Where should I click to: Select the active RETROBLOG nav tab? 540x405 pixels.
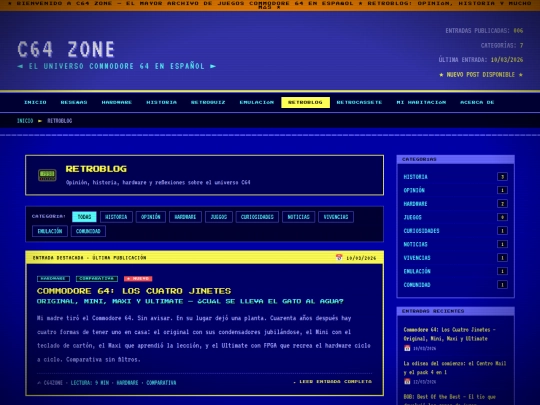[305, 102]
